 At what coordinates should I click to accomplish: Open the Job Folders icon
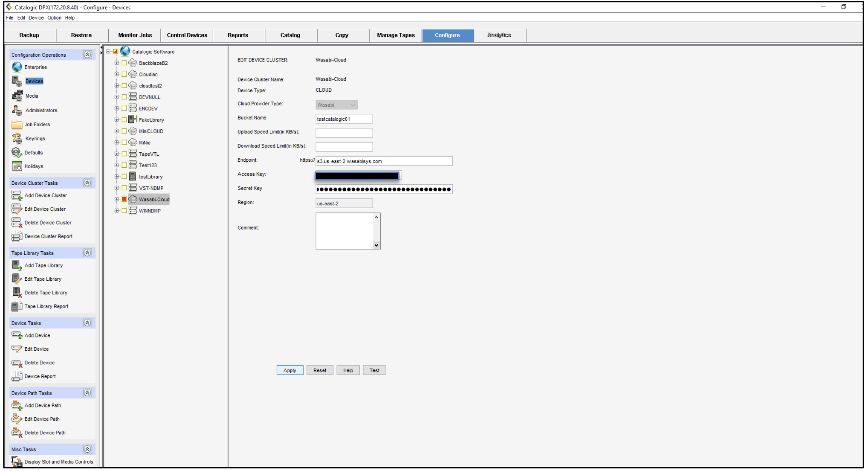pos(17,124)
